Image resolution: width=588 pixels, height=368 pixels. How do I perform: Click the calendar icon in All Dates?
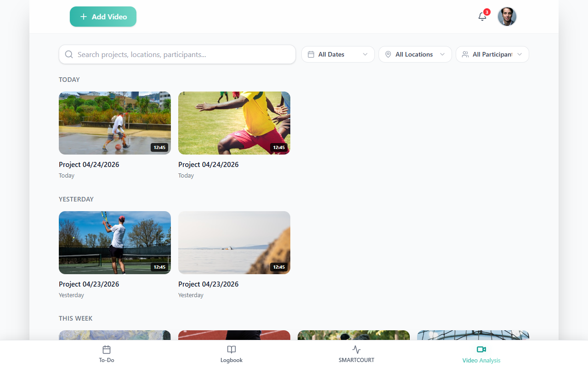pyautogui.click(x=311, y=54)
